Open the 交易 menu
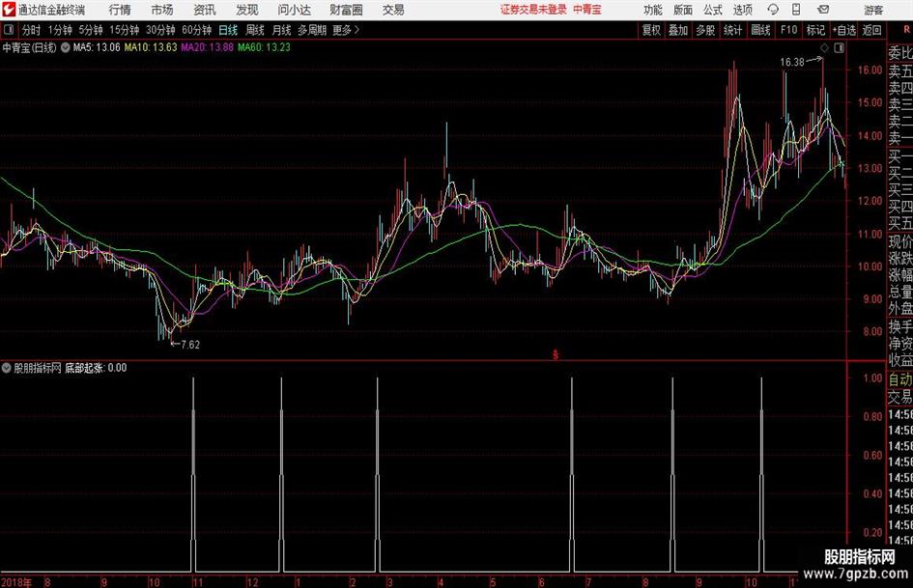The width and height of the screenshot is (913, 588). click(x=393, y=10)
